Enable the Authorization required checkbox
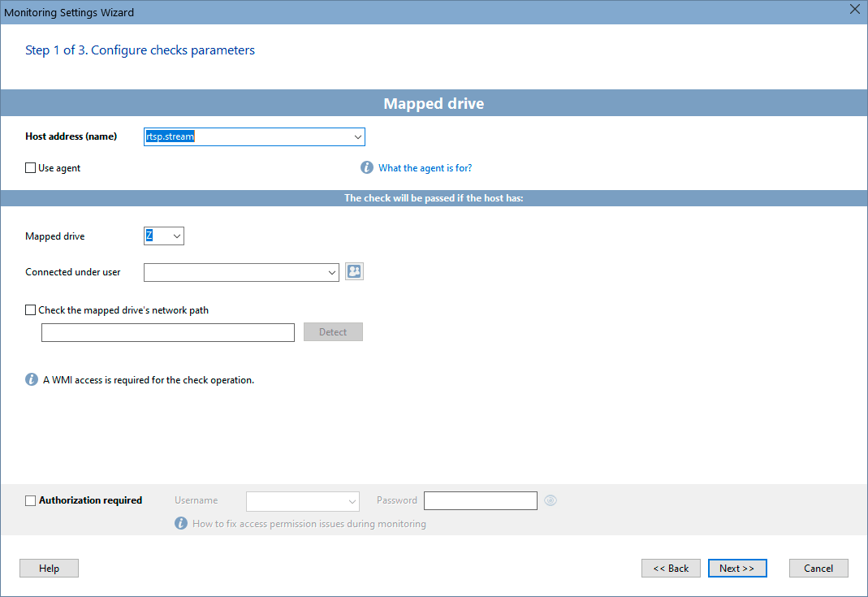Image resolution: width=868 pixels, height=597 pixels. pos(31,500)
